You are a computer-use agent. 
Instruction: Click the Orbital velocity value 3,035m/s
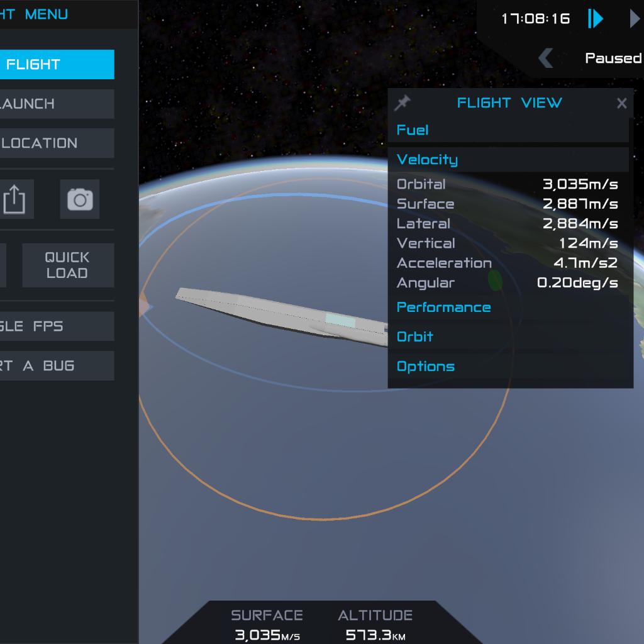(580, 184)
